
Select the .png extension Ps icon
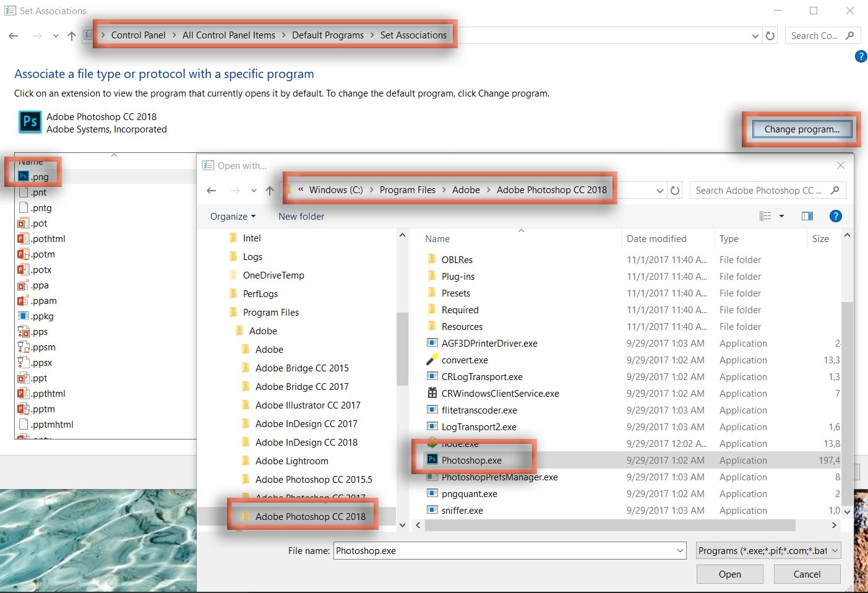(x=24, y=176)
